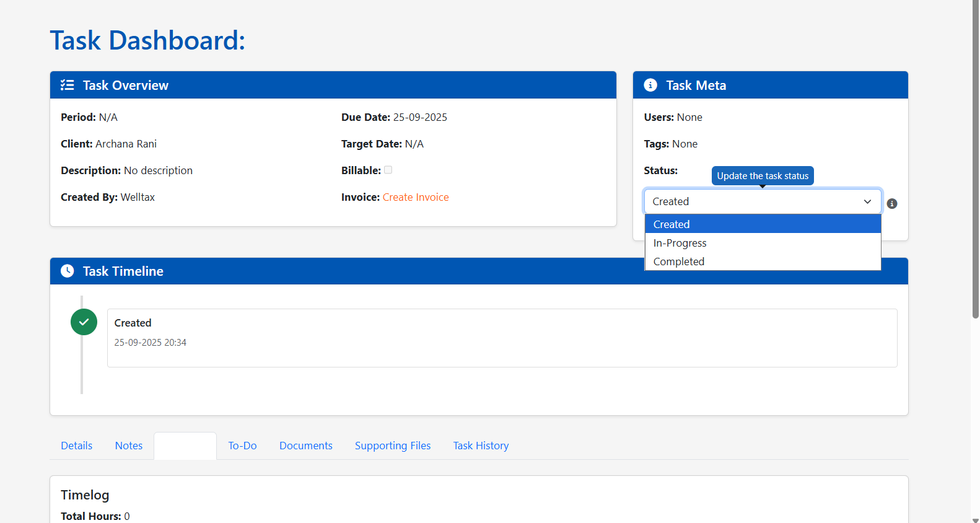Screen dimensions: 980x523
Task: View the Task History tab
Action: tap(481, 446)
